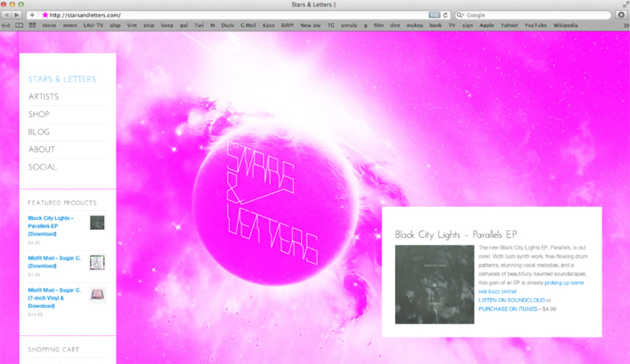Click LISTEN ON SOUNDCLOUD link
The image size is (630, 364).
[x=511, y=300]
